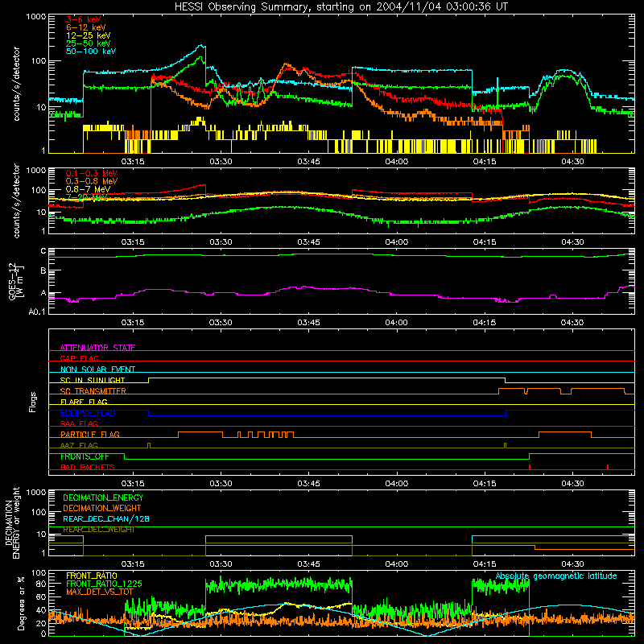Screen dimensions: 644x644
Task: Select the SC_IN_SUNLIGHT flag label
Action: pos(93,380)
